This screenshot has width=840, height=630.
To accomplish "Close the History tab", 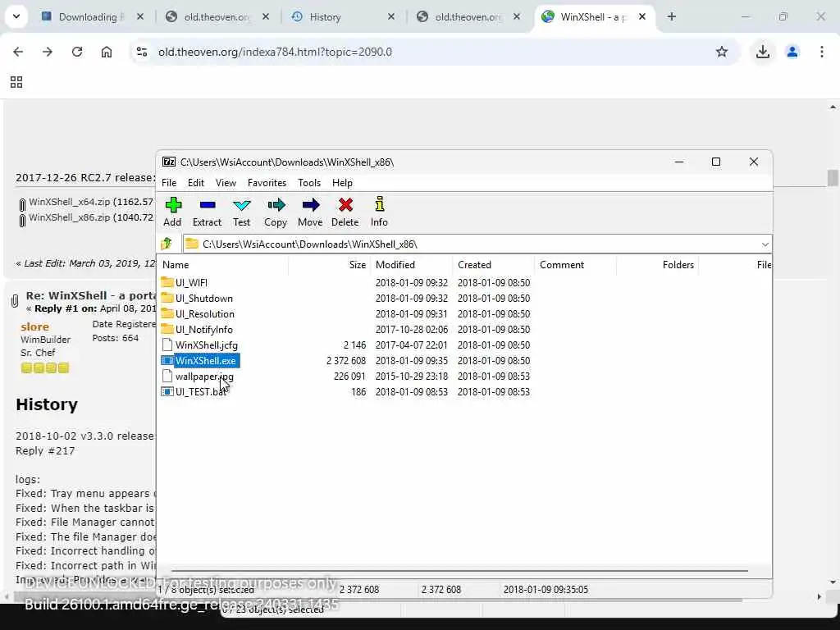I will pyautogui.click(x=391, y=16).
